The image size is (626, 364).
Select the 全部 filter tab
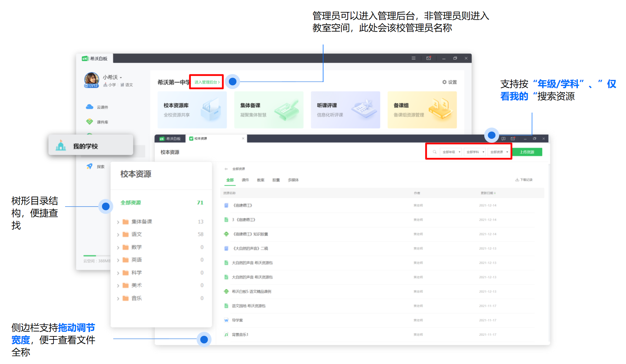(x=230, y=180)
